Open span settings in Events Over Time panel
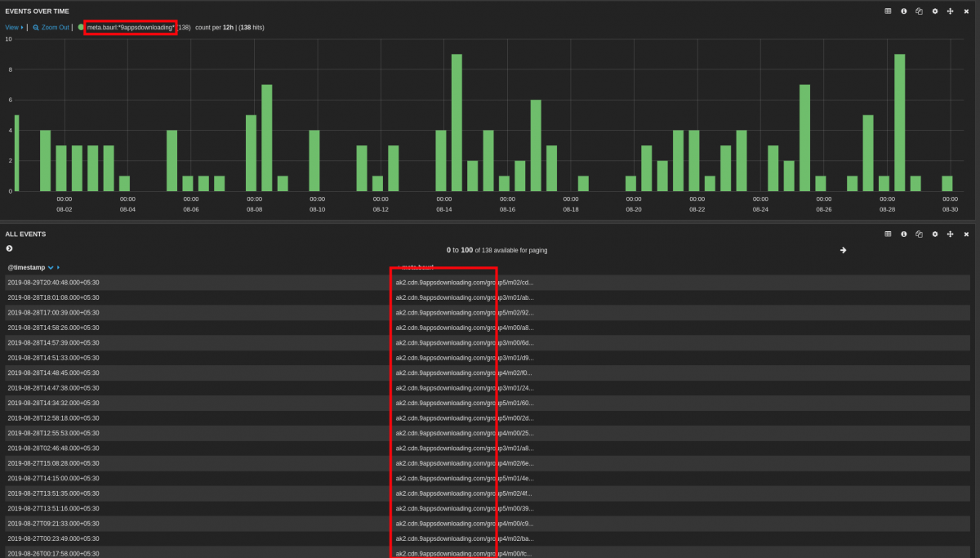The image size is (980, 558). tap(888, 11)
